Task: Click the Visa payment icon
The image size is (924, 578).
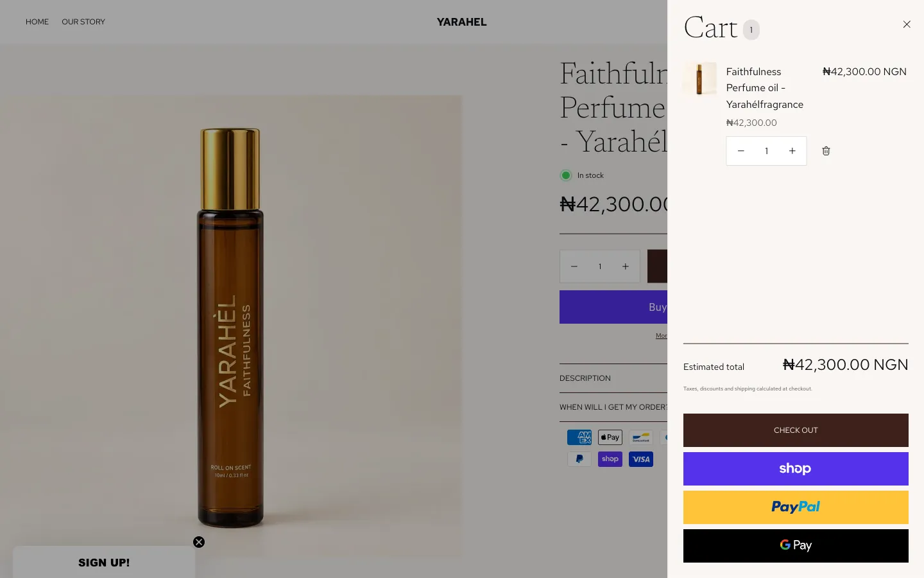Action: (x=641, y=459)
